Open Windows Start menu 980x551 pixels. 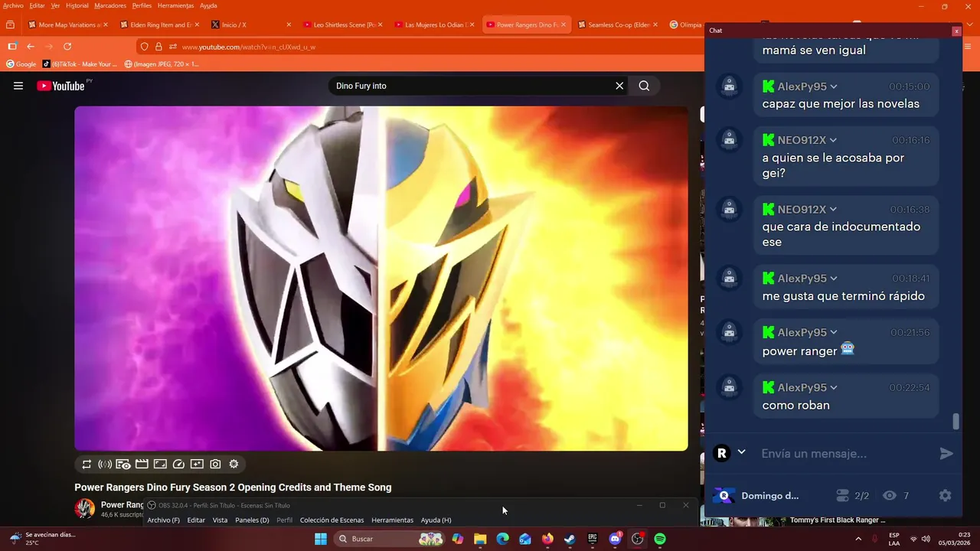tap(321, 539)
